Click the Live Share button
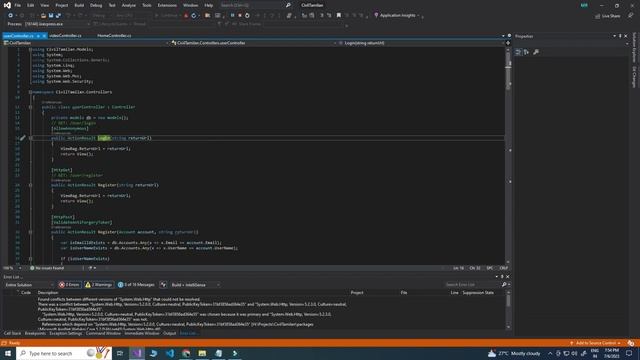This screenshot has width=640, height=360. pos(608,16)
